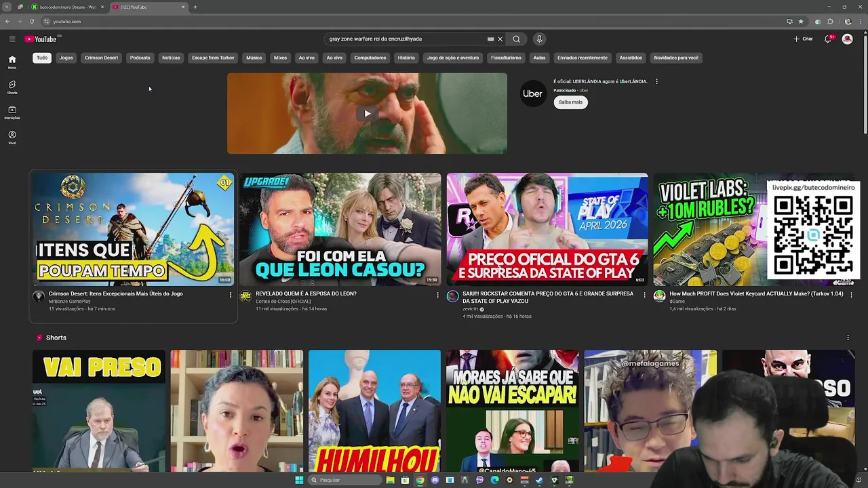Viewport: 868px width, 488px height.
Task: Open the zevicttt channel avatar
Action: coord(452,296)
